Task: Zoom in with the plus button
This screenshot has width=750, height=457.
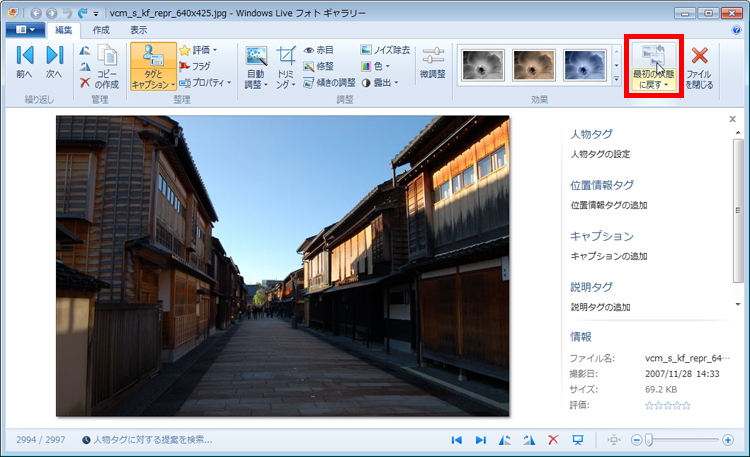Action: pos(728,440)
